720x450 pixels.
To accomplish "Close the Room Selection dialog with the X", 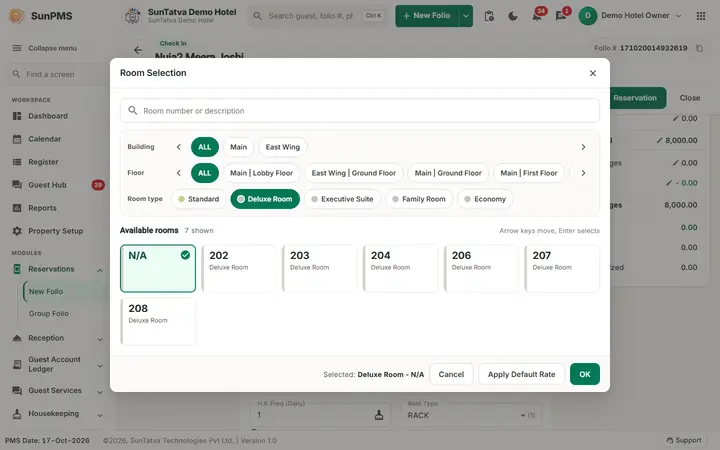I will tap(593, 73).
